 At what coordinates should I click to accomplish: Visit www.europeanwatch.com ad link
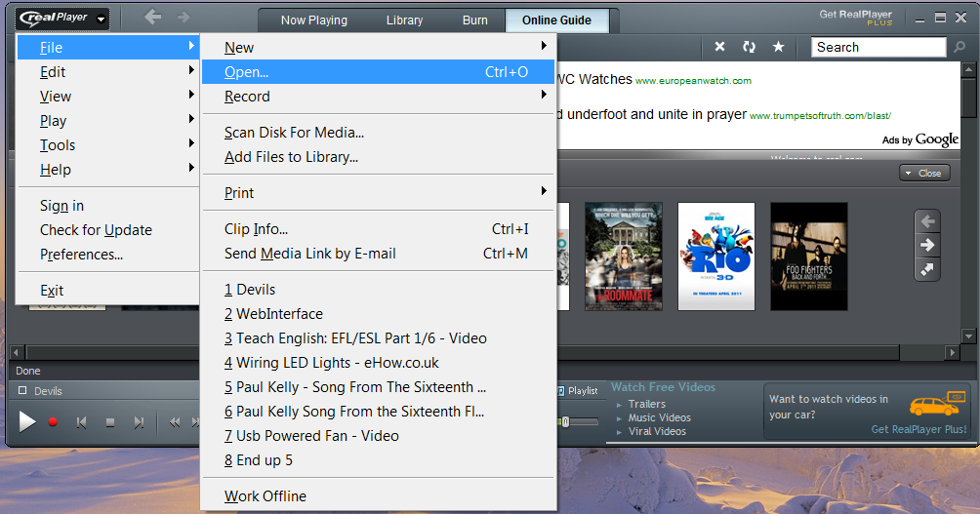point(693,81)
